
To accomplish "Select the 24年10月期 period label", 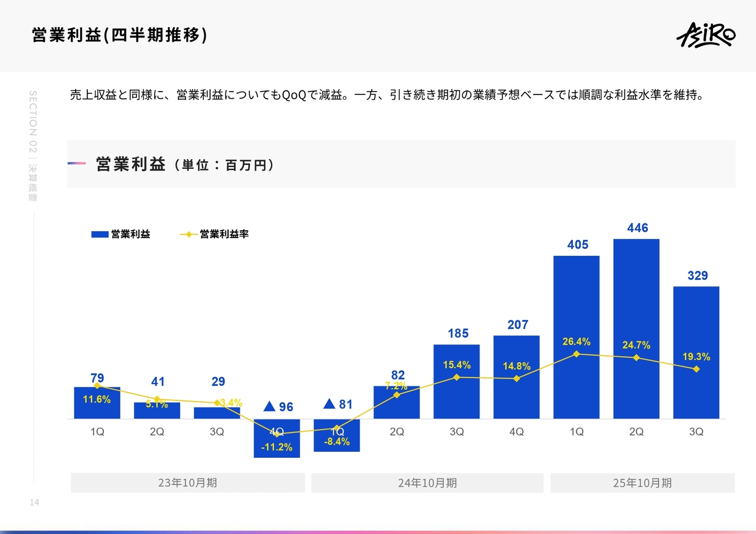I will [x=427, y=483].
